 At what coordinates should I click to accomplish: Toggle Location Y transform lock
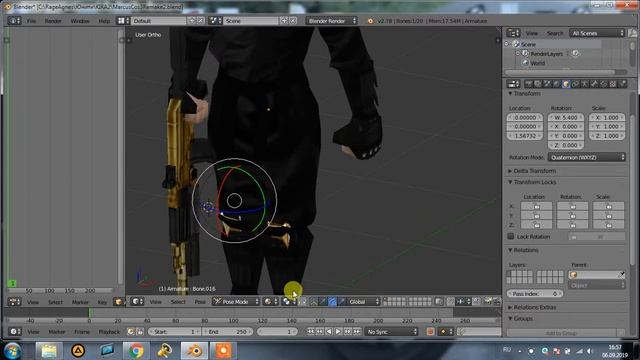pyautogui.click(x=536, y=216)
